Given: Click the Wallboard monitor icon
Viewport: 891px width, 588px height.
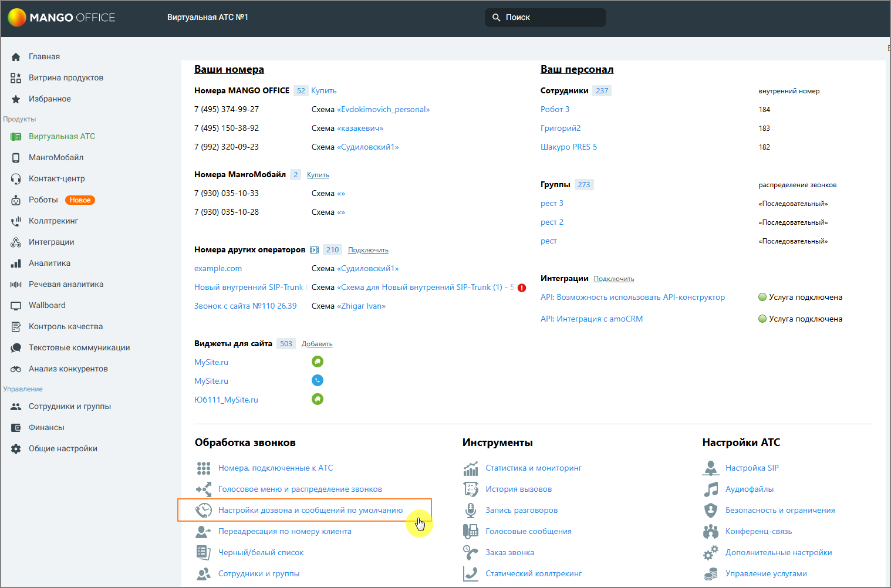Looking at the screenshot, I should tap(16, 306).
